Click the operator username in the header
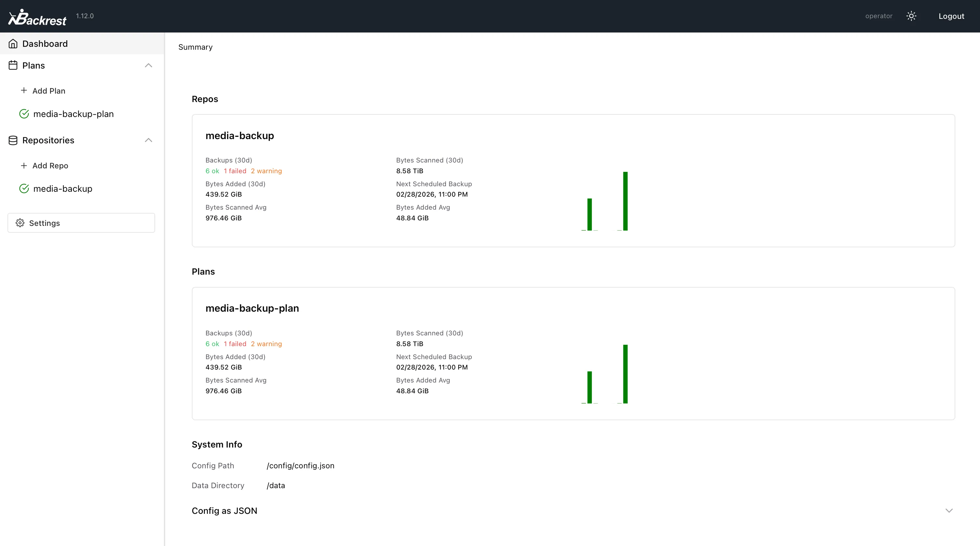Viewport: 980px width, 546px height. click(x=879, y=16)
